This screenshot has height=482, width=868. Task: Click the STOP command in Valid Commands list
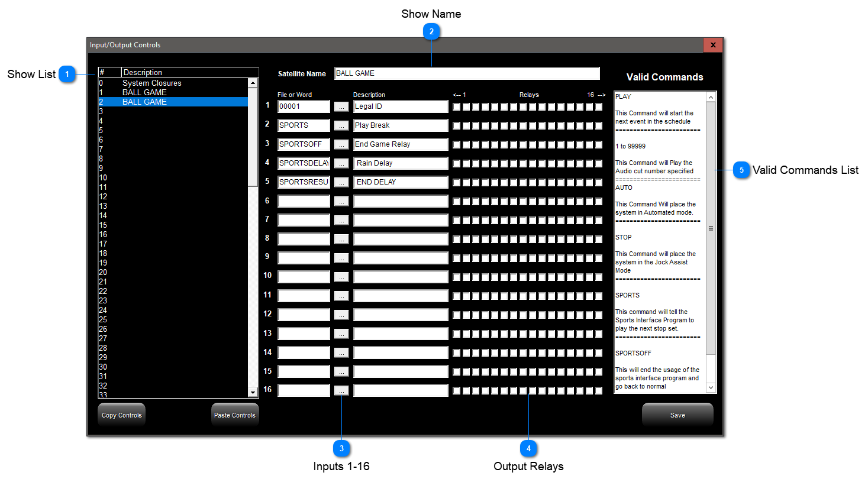[624, 237]
